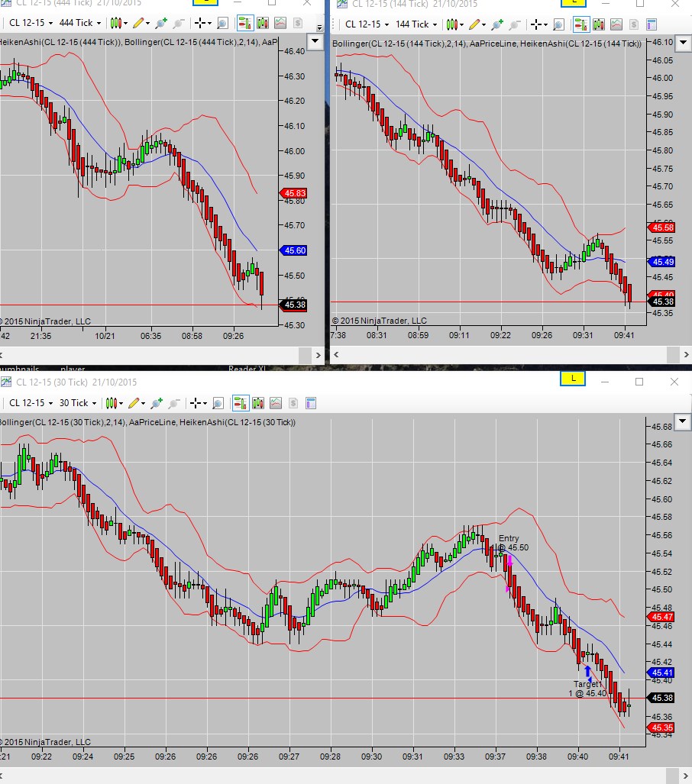
Task: Open Indicators dialog in 144 Tick window
Action: click(x=616, y=24)
